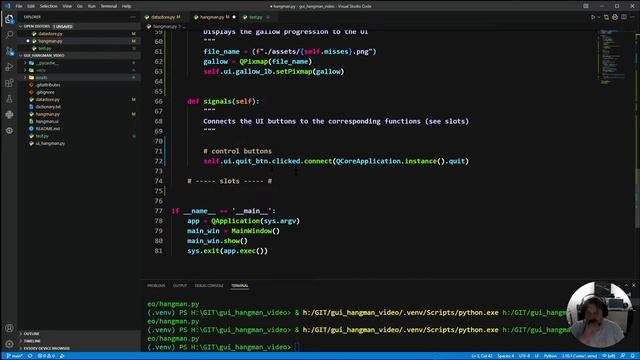Switch to the Debug Console panel tab
Viewport: 640px width, 360px height.
pyautogui.click(x=209, y=286)
